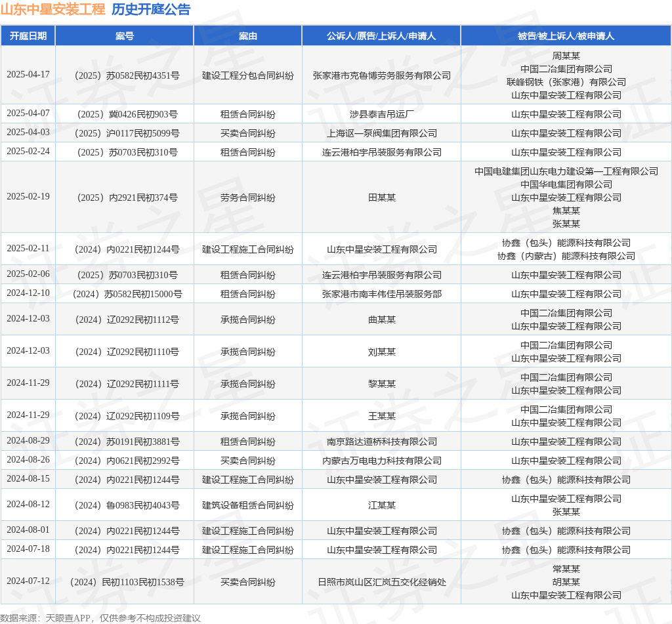The height and width of the screenshot is (624, 672).
Task: Click plaintiff 南京路达道桥科技有限公司
Action: point(382,442)
